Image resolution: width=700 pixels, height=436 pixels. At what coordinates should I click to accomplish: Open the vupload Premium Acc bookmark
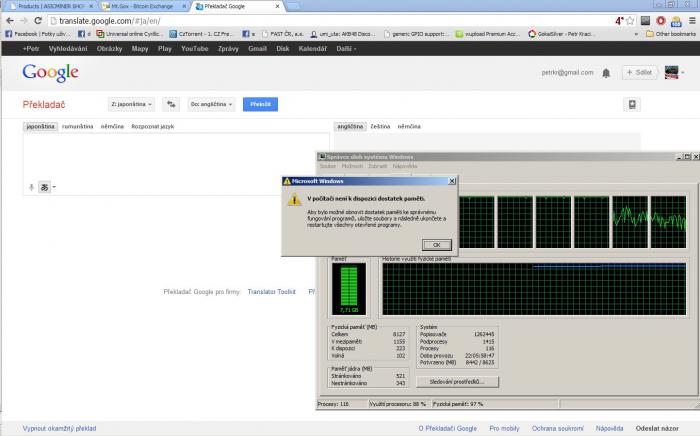click(488, 33)
